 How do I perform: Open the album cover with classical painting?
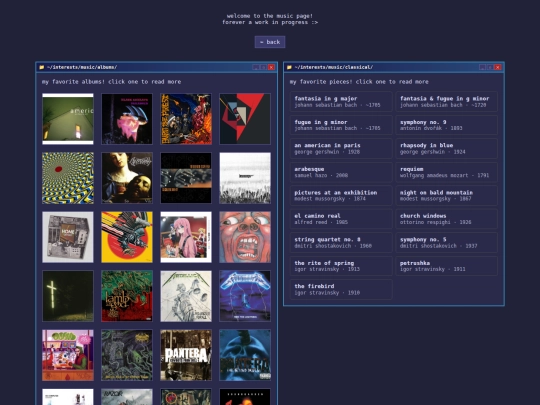(x=127, y=178)
